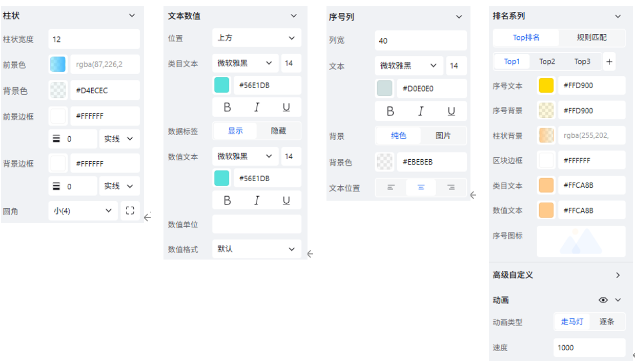This screenshot has height=364, width=635.
Task: Open 背景边框 line style 实线 dropdown
Action: [119, 186]
